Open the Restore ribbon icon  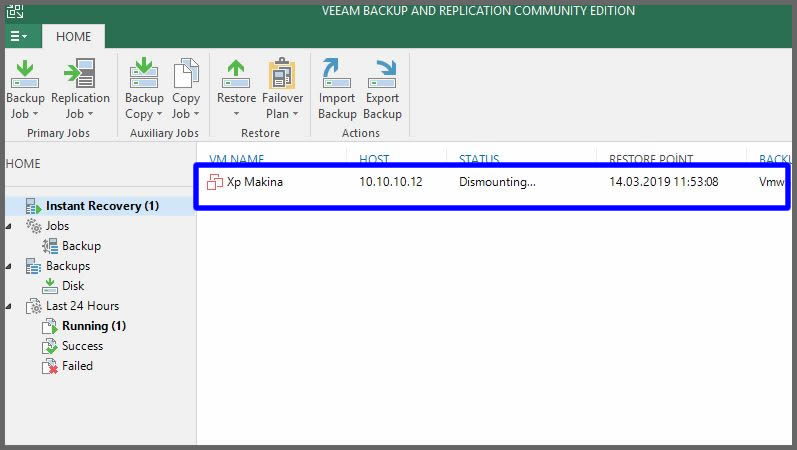236,74
